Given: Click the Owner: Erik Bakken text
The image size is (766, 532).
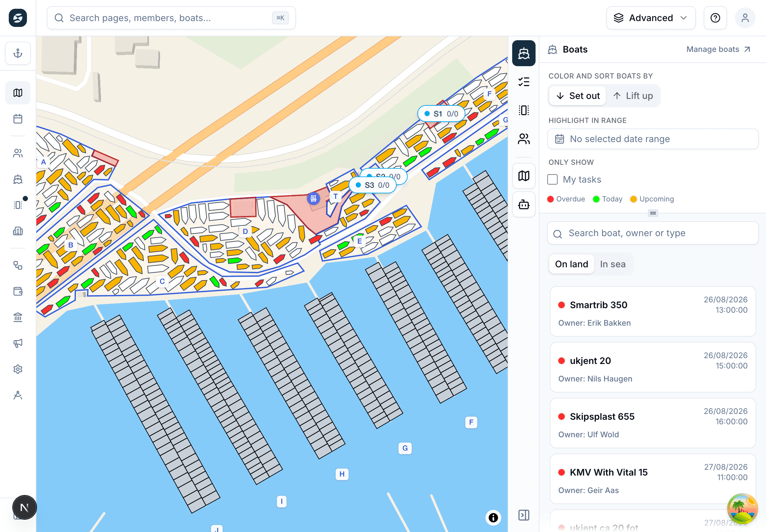Looking at the screenshot, I should click(x=594, y=323).
